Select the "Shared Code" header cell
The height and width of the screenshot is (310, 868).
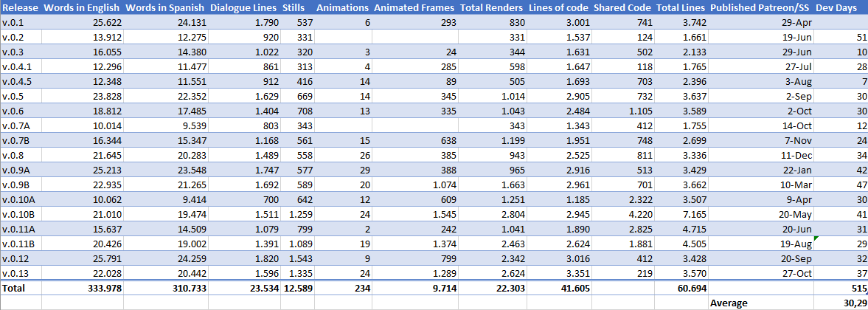point(623,8)
